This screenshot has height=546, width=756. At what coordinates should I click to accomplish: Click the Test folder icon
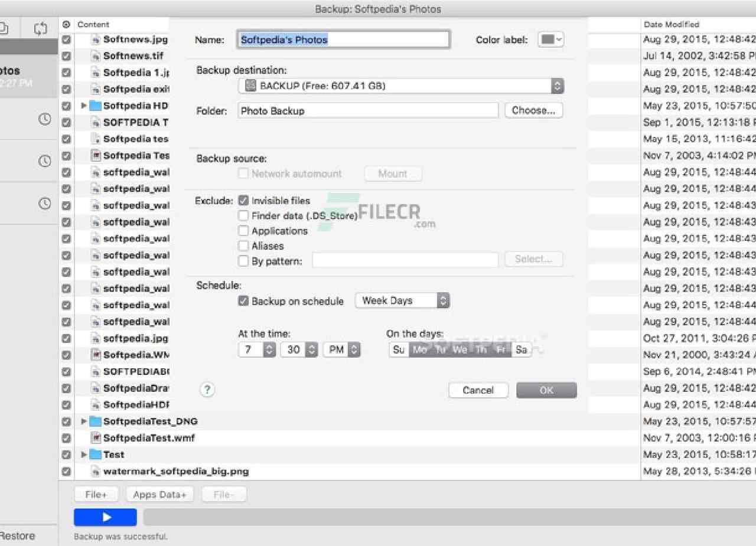pyautogui.click(x=95, y=455)
